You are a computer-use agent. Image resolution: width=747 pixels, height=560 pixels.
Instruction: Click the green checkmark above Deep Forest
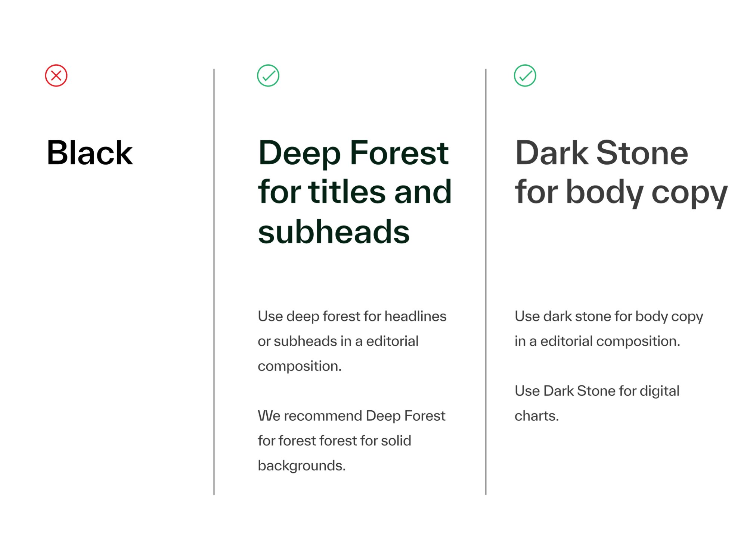(x=268, y=76)
